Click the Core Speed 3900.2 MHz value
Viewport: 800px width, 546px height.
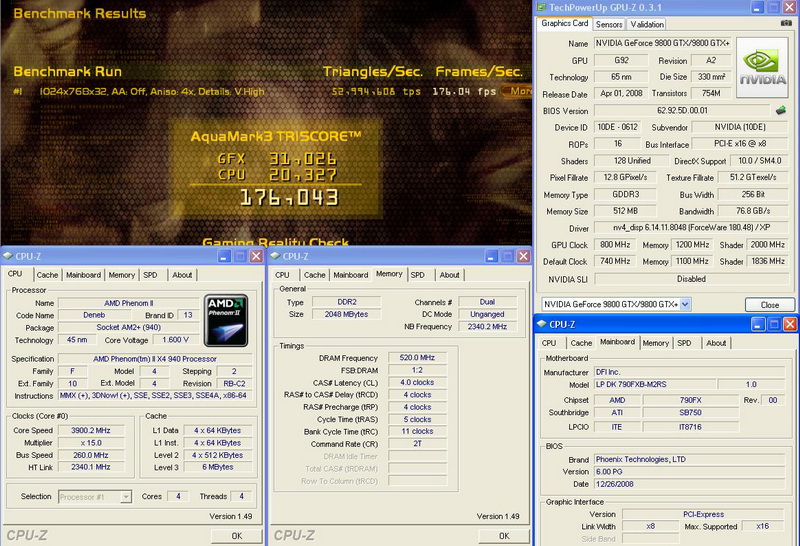pyautogui.click(x=90, y=431)
